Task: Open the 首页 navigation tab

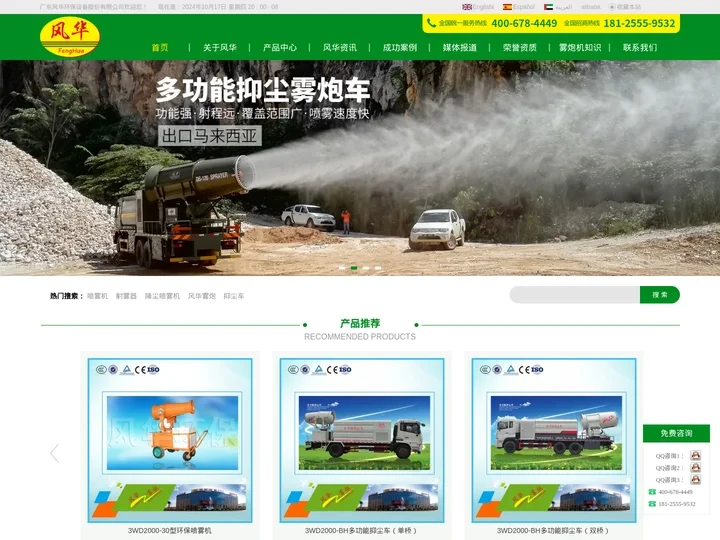Action: [160, 47]
